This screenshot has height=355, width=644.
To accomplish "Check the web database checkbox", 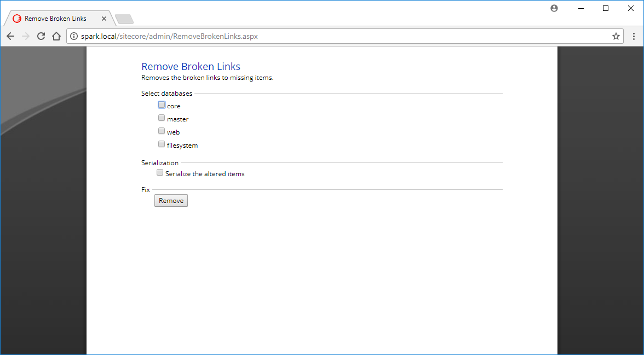I will coord(162,131).
